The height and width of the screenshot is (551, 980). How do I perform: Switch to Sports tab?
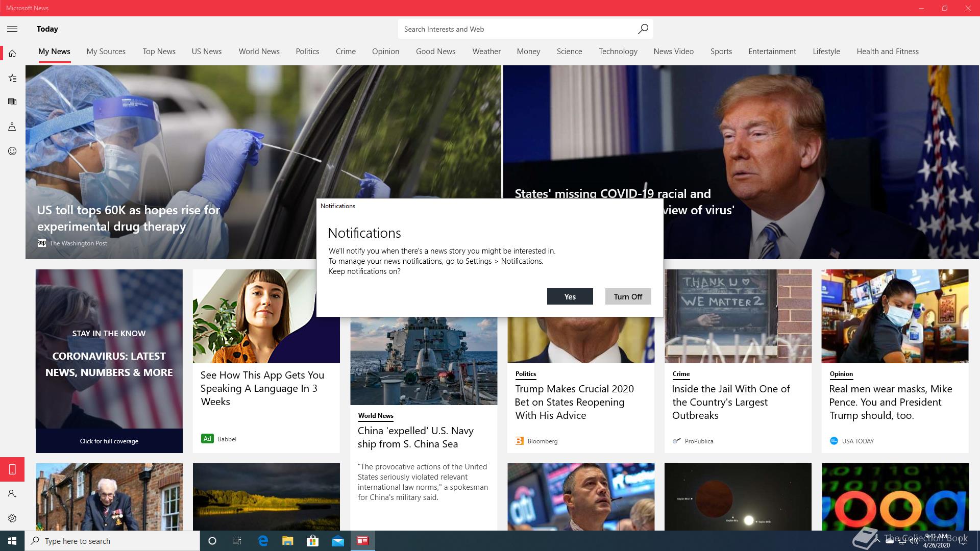(x=721, y=52)
